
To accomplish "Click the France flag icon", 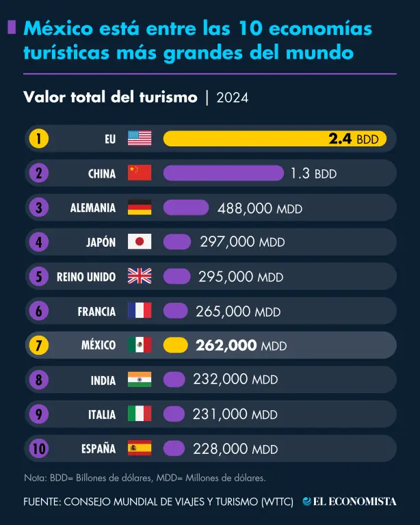I will (x=140, y=311).
